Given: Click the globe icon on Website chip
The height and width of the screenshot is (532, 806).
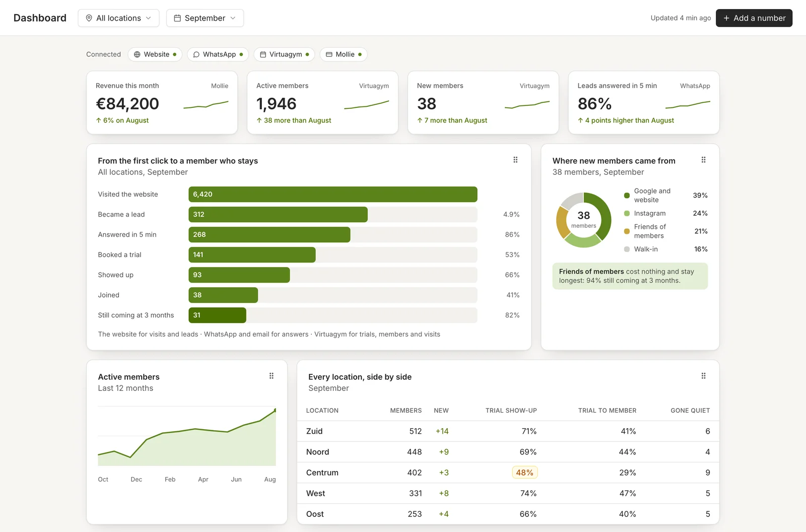Looking at the screenshot, I should pyautogui.click(x=137, y=54).
